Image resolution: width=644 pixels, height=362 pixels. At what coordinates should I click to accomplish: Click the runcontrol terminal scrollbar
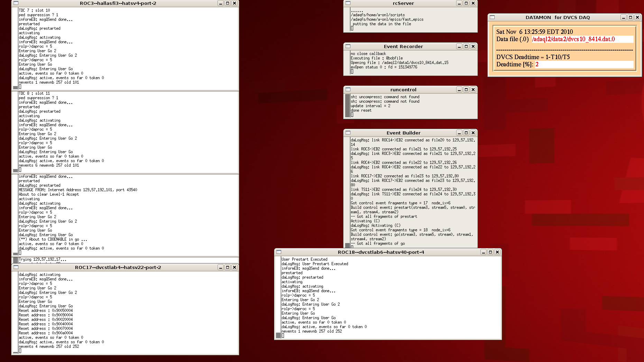(348, 105)
